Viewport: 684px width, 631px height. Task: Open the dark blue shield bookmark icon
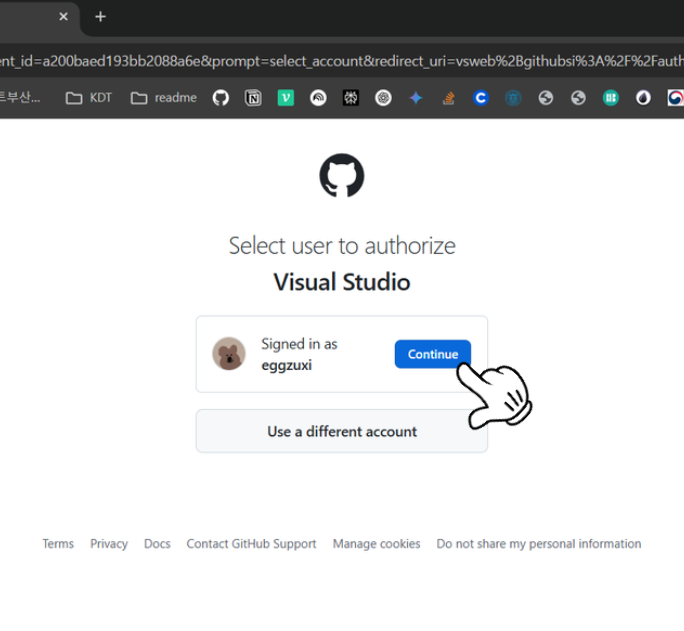coord(513,98)
